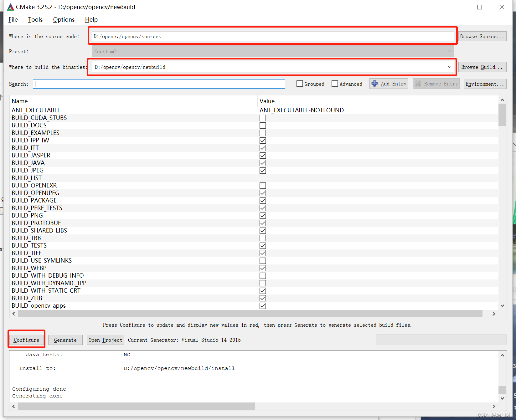The height and width of the screenshot is (420, 516).
Task: Click the Configure button
Action: (x=26, y=340)
